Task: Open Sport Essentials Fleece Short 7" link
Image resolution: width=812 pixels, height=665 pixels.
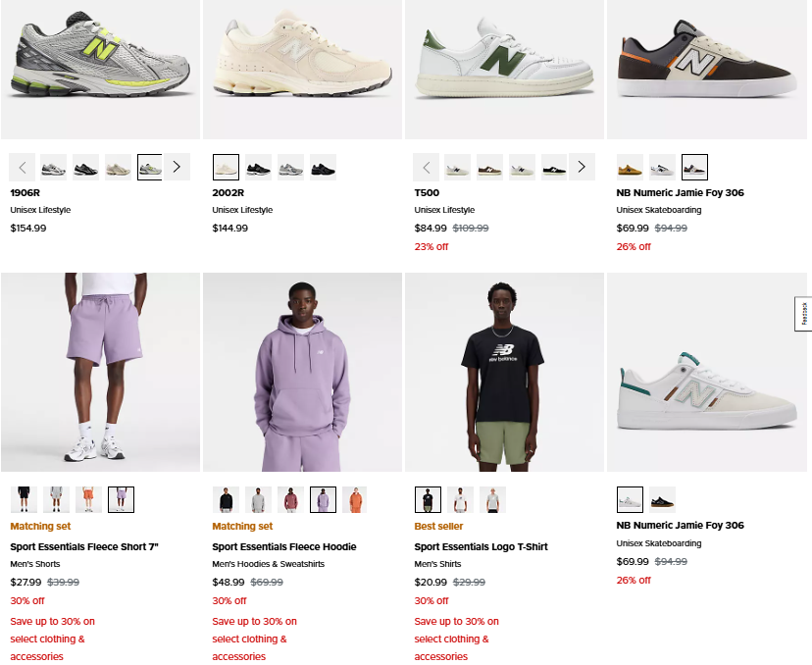Action: pos(84,547)
